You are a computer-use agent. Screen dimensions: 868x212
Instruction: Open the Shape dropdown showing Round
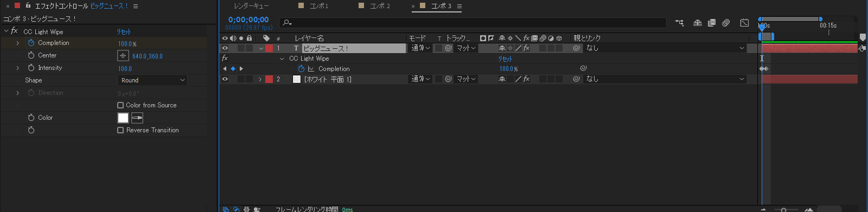tap(152, 80)
